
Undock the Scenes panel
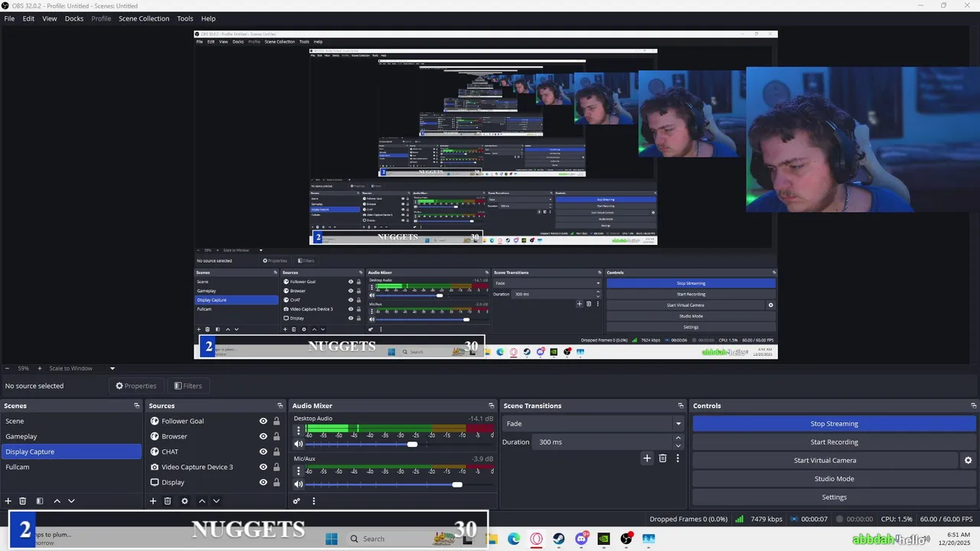coord(137,406)
